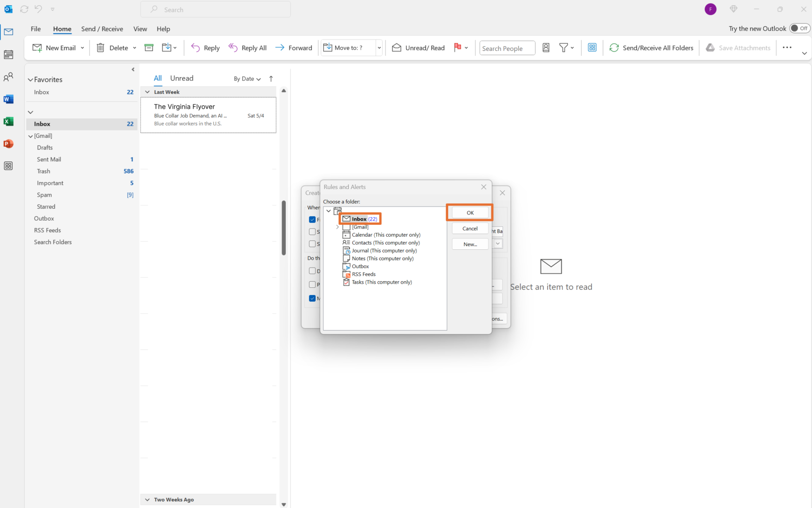Click Forward in the ribbon
812x508 pixels.
click(294, 48)
